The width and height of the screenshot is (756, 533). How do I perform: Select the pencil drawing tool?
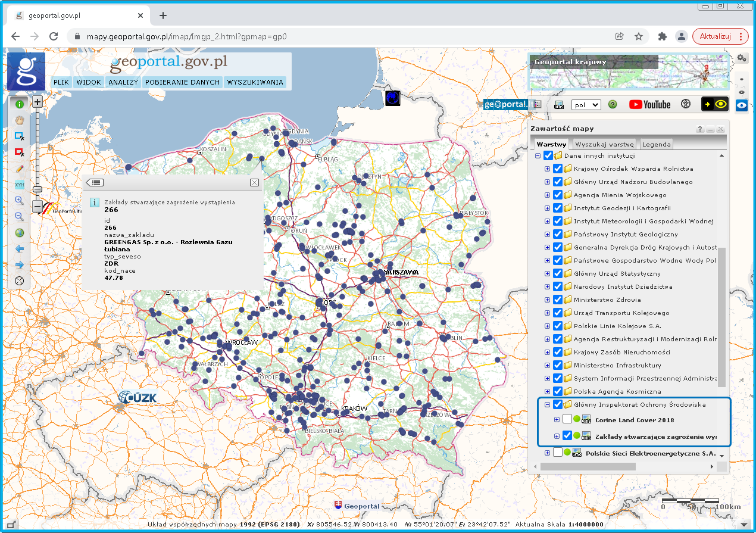click(x=19, y=169)
